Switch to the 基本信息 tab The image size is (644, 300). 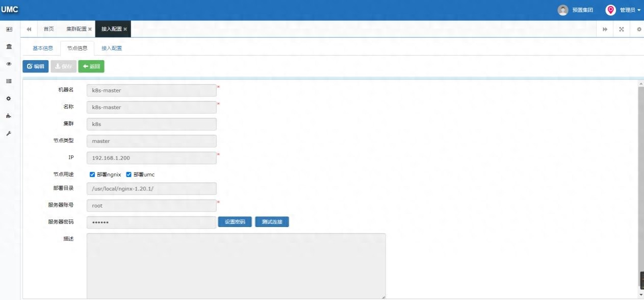tap(43, 48)
